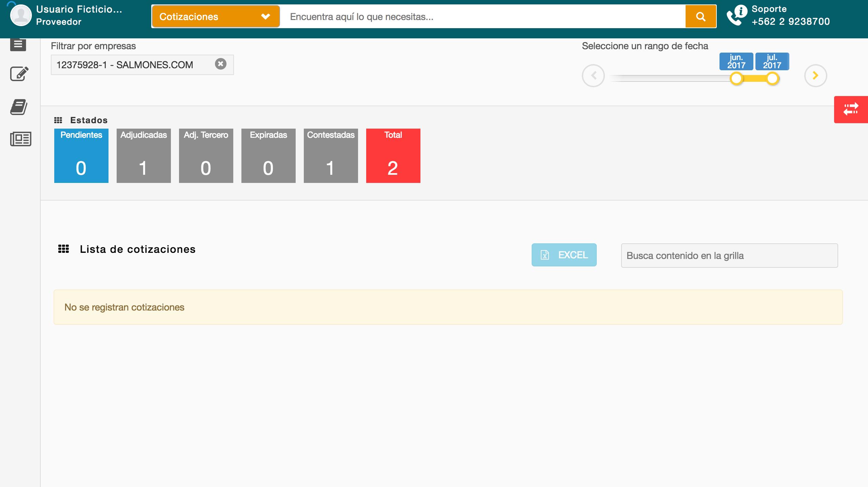Select the Contestadas status tile
The image size is (868, 487).
[331, 155]
